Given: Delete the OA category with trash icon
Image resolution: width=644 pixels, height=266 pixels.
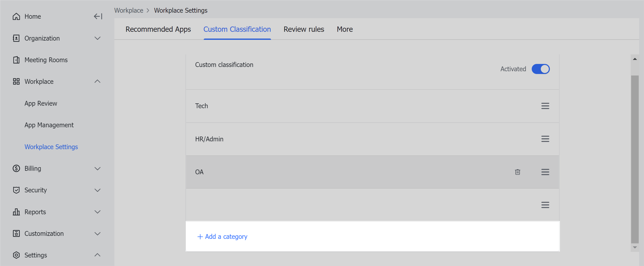Looking at the screenshot, I should [518, 172].
